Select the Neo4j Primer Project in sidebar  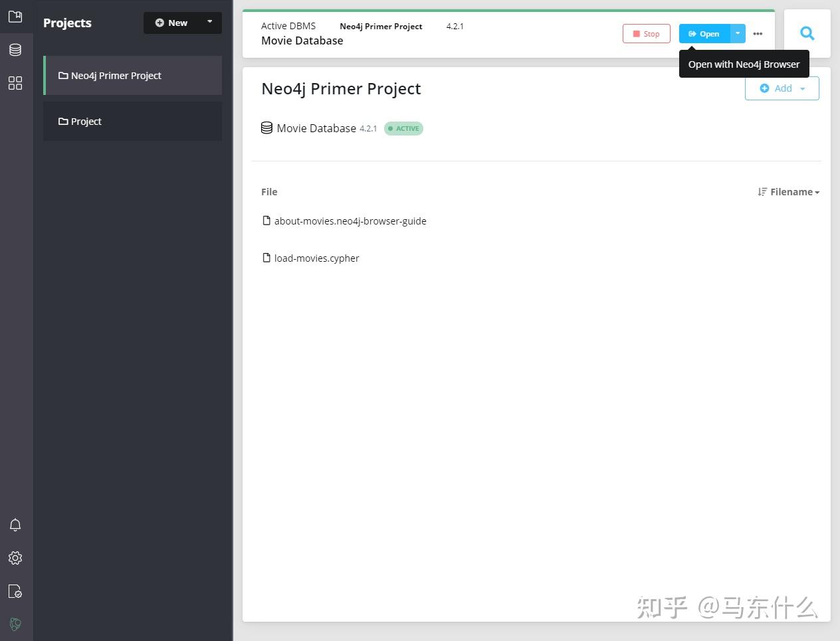pos(116,75)
